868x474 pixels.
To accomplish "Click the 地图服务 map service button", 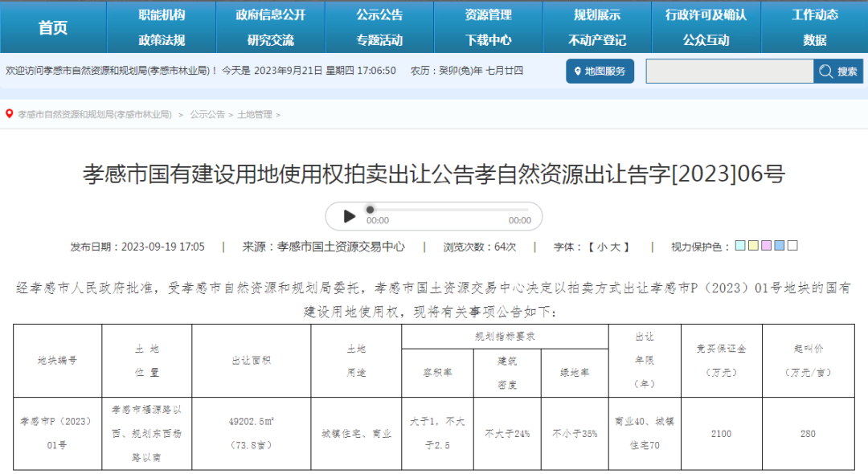I will click(x=600, y=71).
